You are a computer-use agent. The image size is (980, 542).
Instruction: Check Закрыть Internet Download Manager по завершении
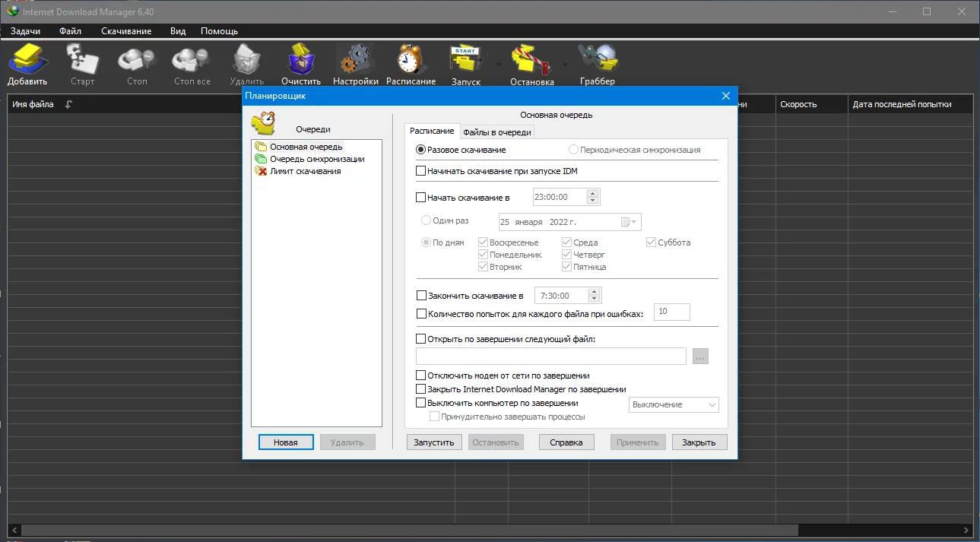coord(421,389)
